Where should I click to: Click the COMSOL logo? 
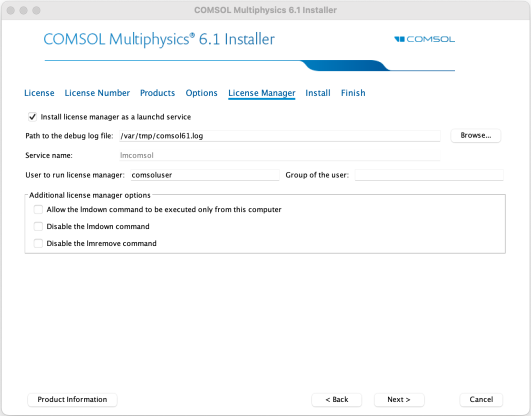tap(424, 39)
